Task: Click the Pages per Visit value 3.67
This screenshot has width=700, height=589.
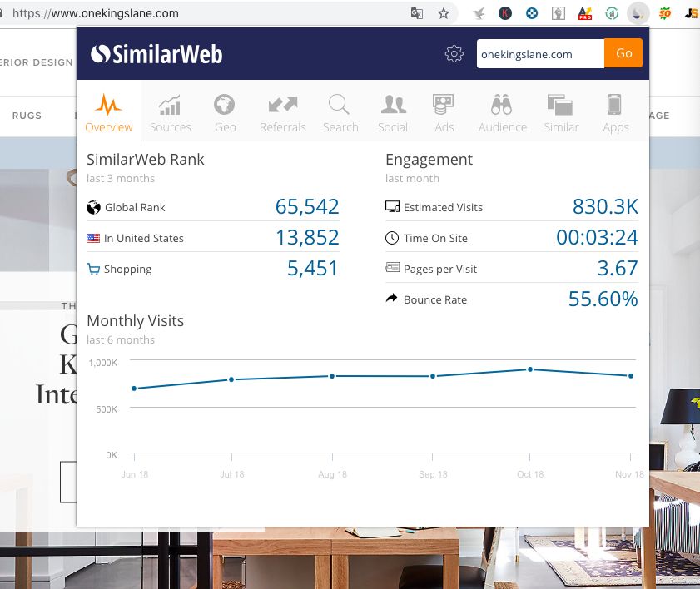Action: tap(618, 268)
